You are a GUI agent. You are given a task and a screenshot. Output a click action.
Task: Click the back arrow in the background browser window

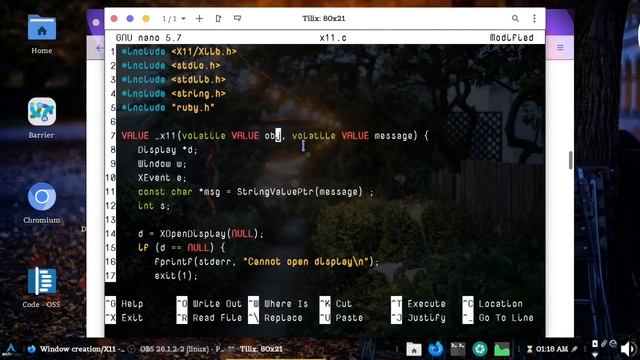tap(100, 48)
